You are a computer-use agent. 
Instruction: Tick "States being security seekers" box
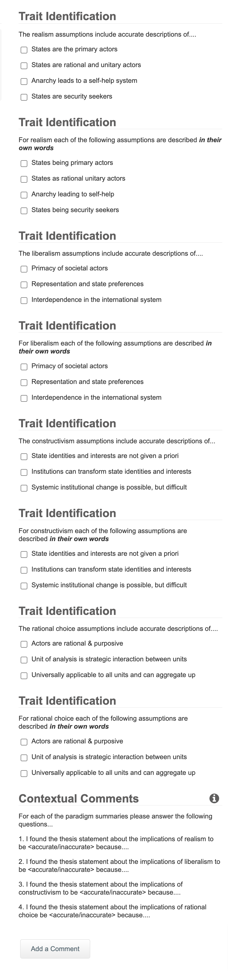point(24,210)
